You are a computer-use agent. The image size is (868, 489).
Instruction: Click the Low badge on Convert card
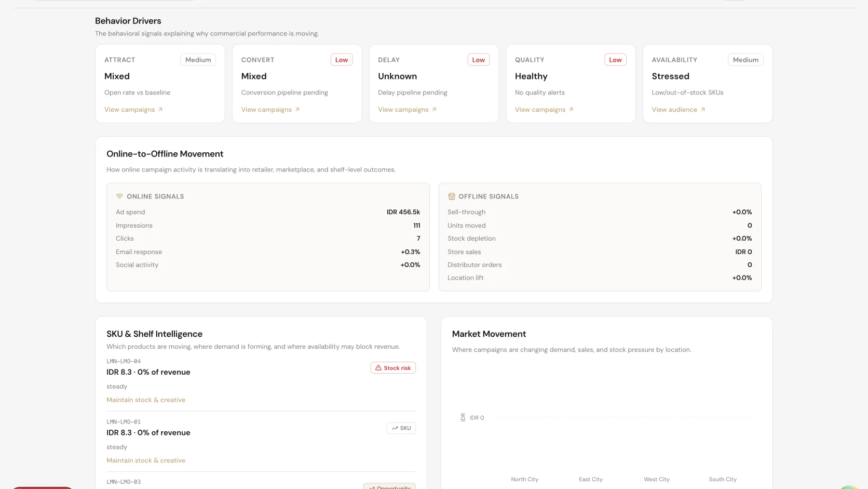[342, 60]
